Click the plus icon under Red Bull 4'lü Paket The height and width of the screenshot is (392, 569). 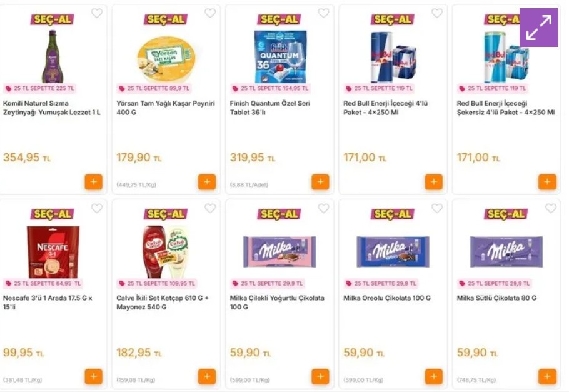[433, 181]
